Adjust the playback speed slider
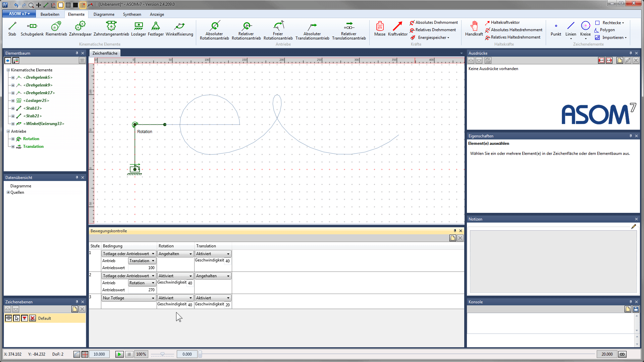644x362 pixels. (162, 354)
